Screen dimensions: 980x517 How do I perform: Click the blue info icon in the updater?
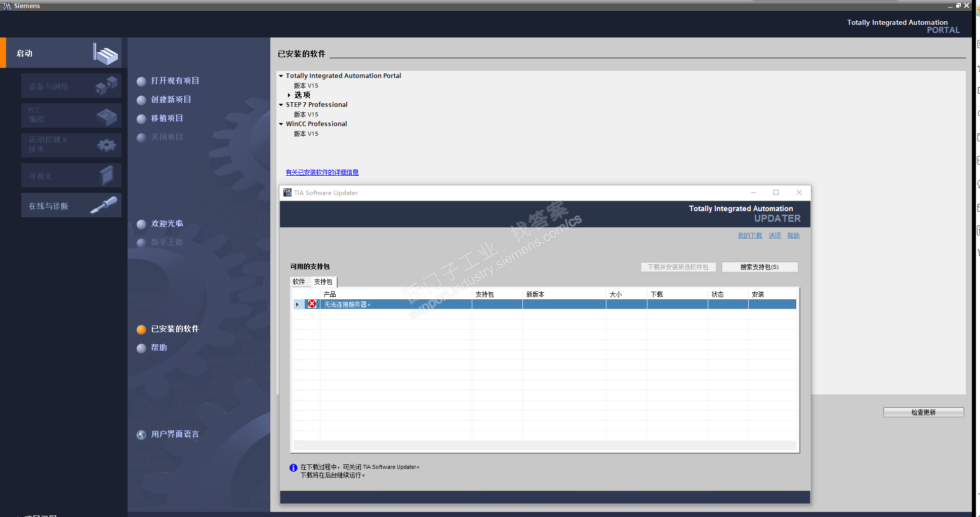click(x=294, y=467)
